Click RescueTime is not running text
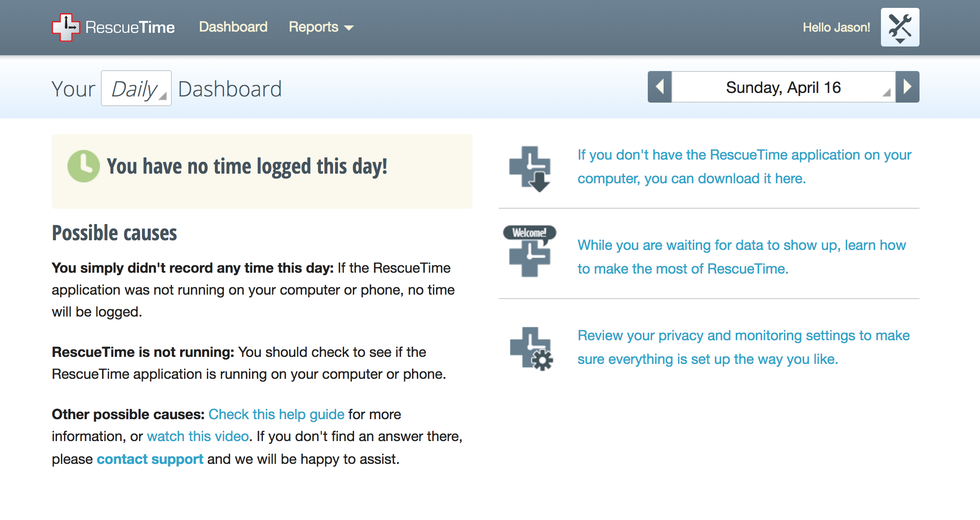This screenshot has height=520, width=980. 143,352
